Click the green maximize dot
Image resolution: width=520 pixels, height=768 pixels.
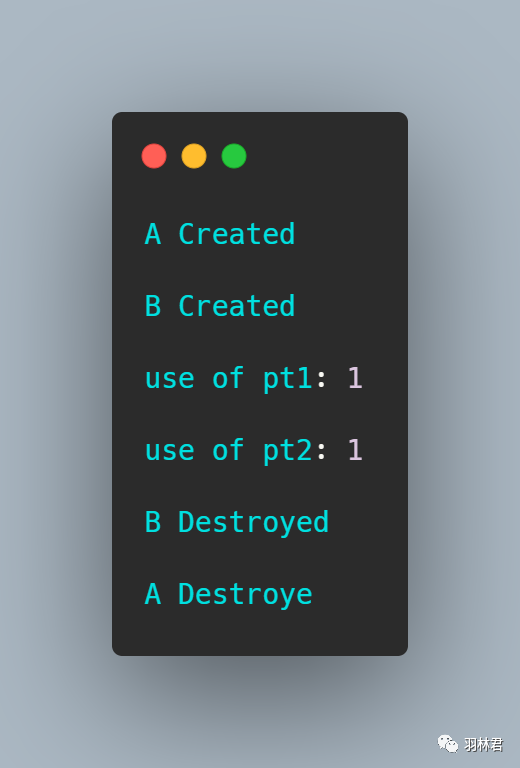(x=234, y=156)
